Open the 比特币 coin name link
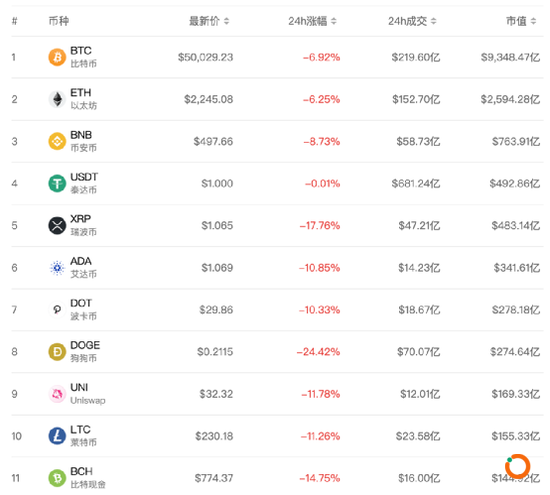Viewport: 550px width, 495px height. click(83, 64)
